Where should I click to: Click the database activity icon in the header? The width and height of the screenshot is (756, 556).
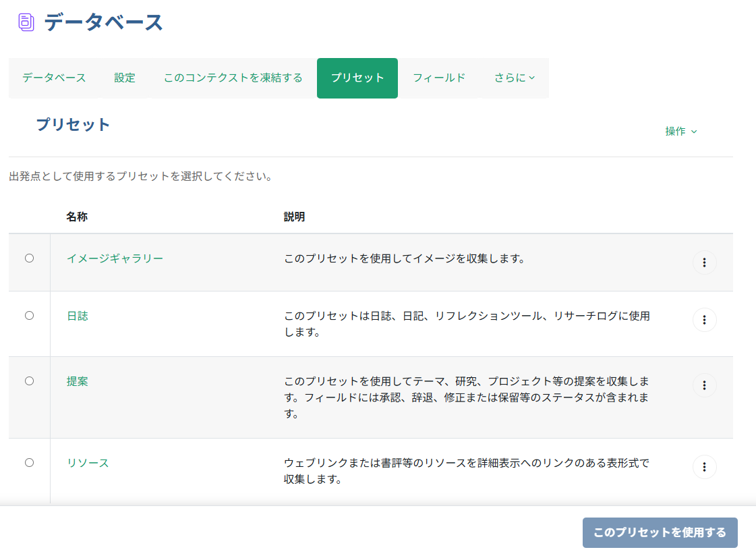tap(26, 21)
